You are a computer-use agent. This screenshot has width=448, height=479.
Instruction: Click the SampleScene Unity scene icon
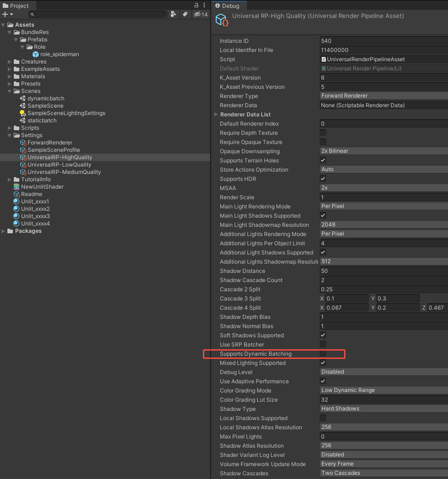pyautogui.click(x=23, y=106)
